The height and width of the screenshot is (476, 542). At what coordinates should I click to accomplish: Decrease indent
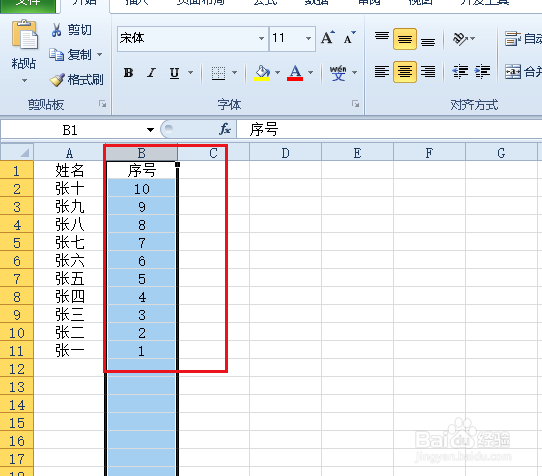coord(460,72)
